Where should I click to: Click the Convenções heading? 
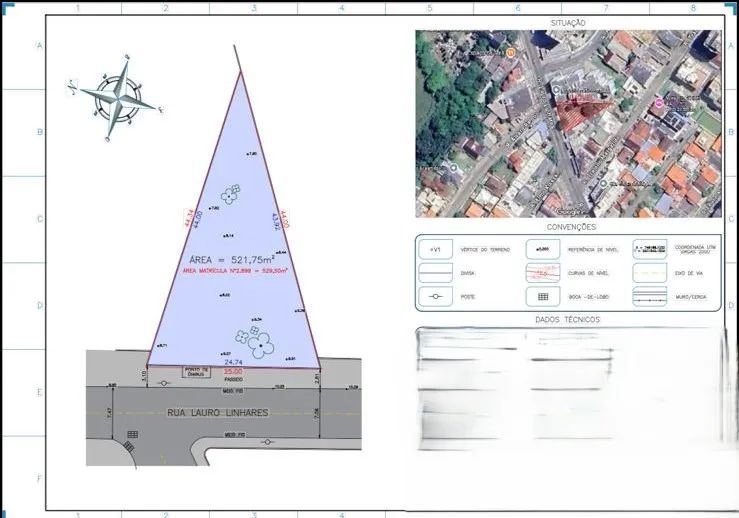(571, 227)
